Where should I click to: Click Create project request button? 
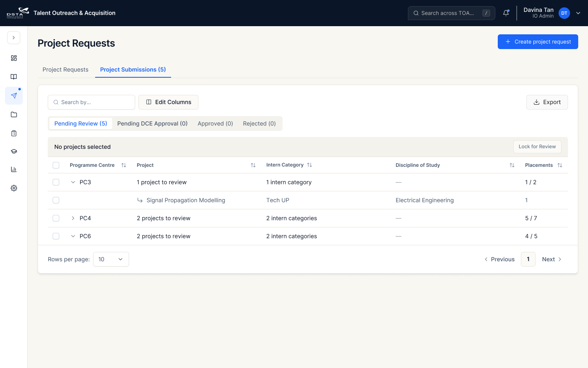coord(538,42)
